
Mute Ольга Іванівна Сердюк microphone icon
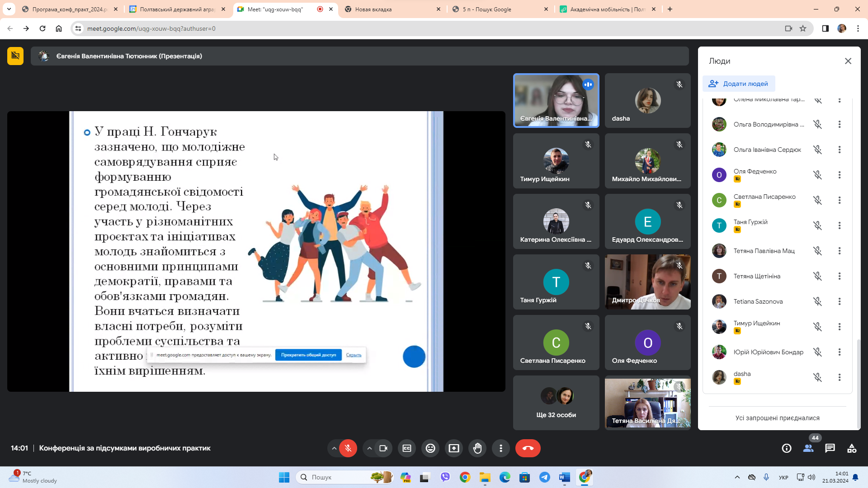click(x=818, y=150)
